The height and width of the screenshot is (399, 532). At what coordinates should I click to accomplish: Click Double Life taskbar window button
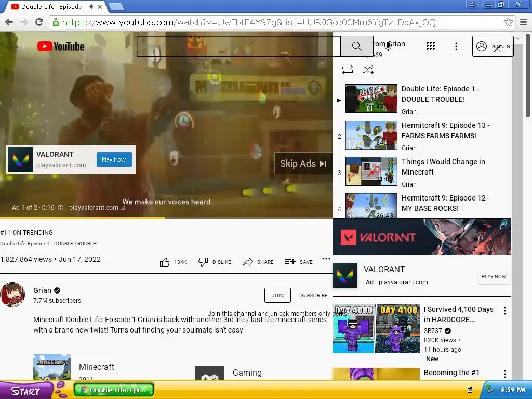[x=114, y=390]
